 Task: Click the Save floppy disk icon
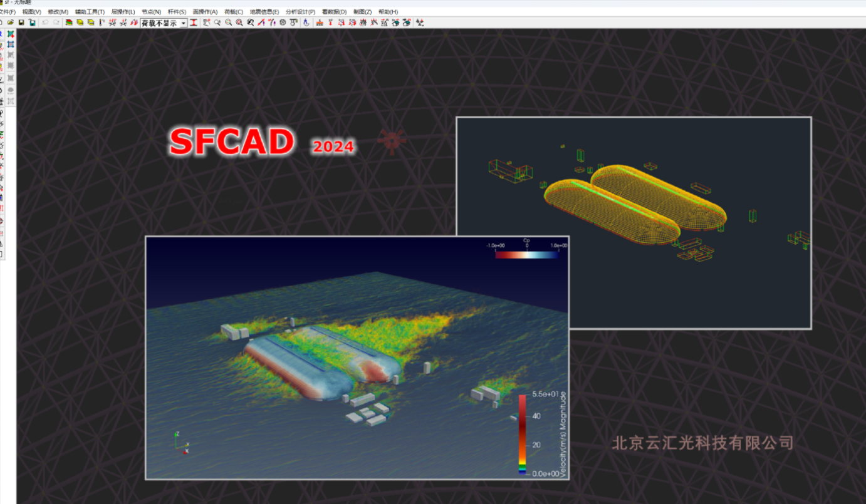[21, 23]
